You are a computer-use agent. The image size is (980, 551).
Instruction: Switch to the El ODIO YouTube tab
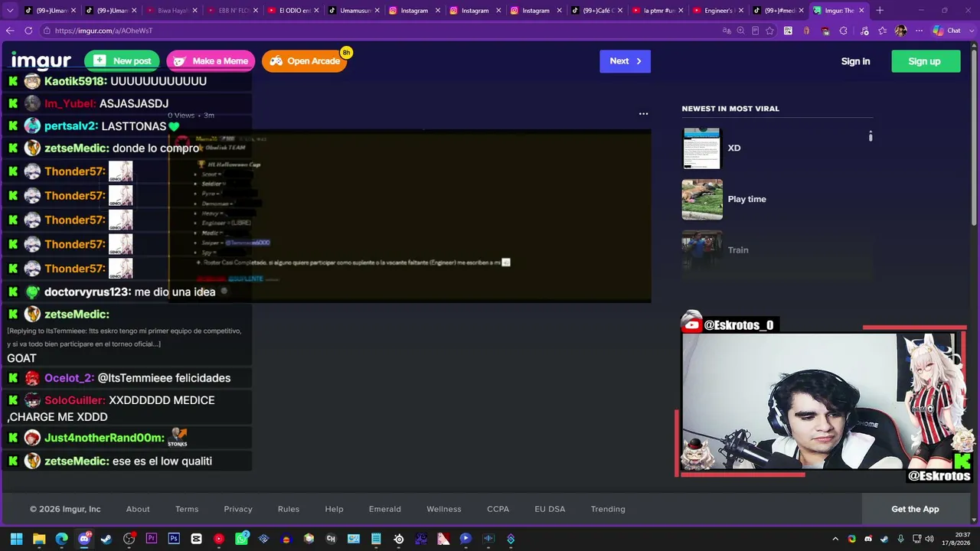click(294, 11)
